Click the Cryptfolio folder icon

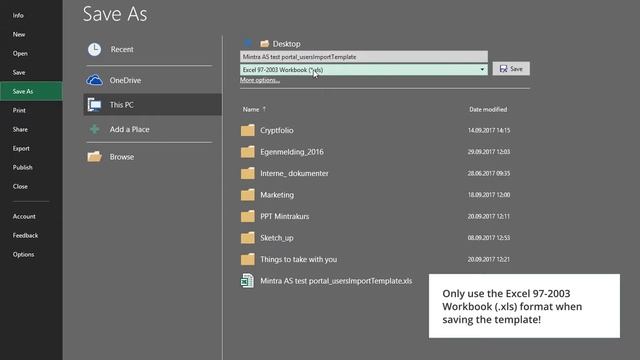(247, 130)
